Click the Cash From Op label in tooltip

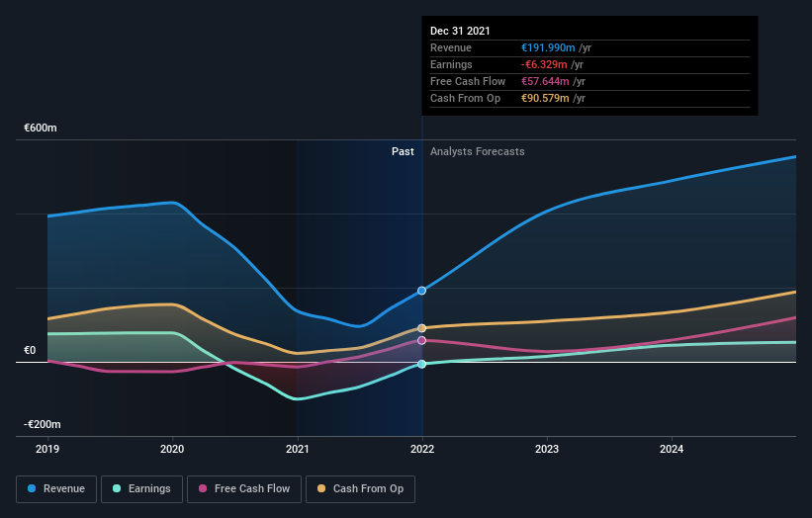(465, 98)
